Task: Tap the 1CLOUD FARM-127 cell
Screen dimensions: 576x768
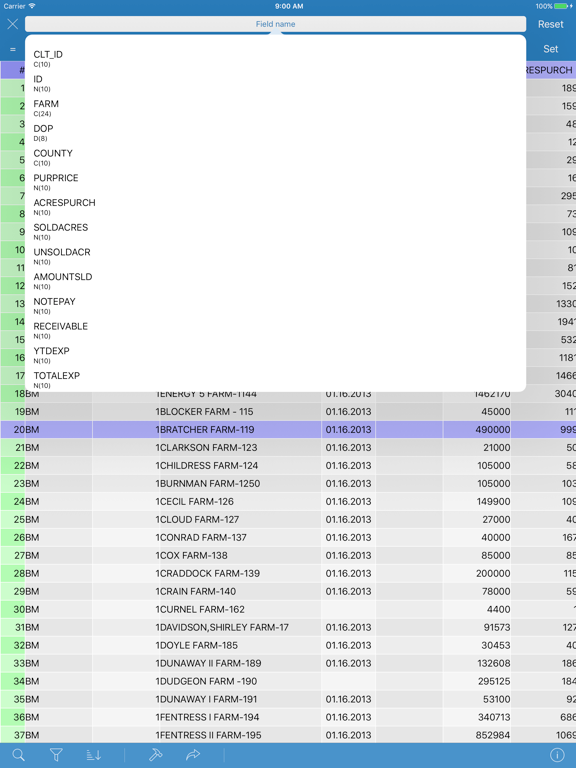Action: (x=238, y=520)
